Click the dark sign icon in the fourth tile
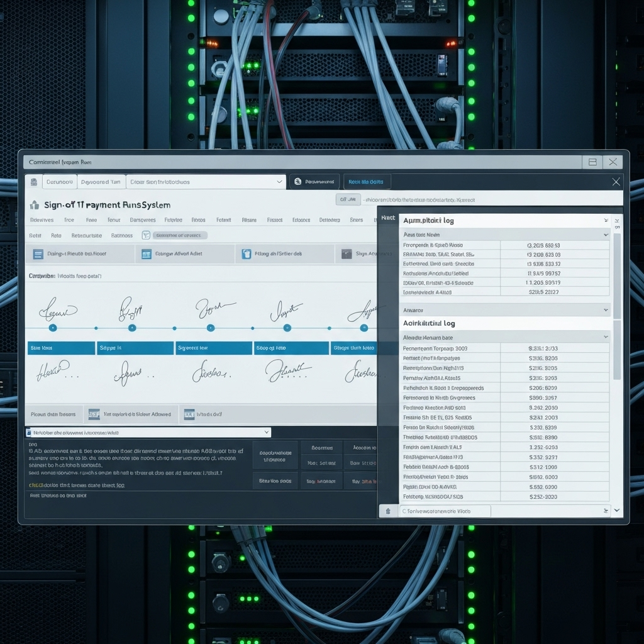The image size is (644, 644). tap(346, 254)
